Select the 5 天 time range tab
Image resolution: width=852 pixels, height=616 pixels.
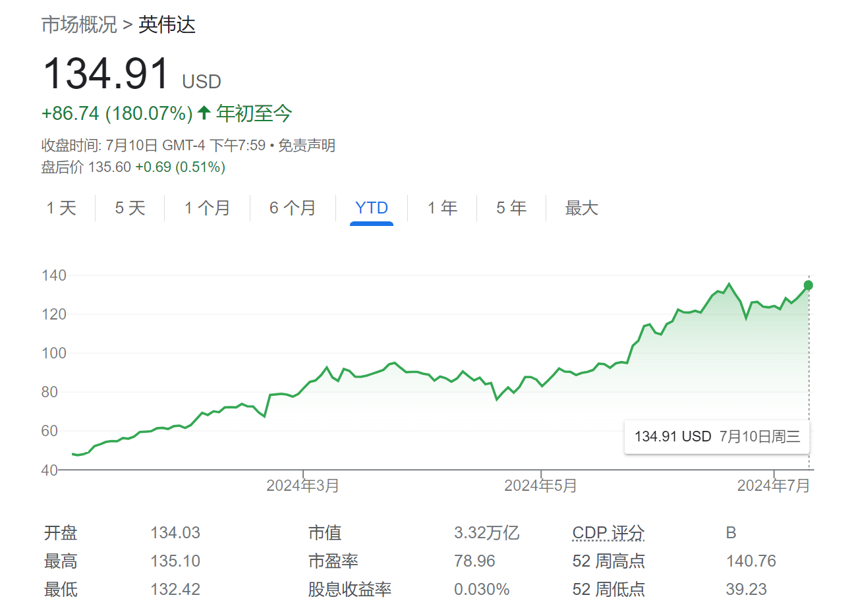(130, 208)
